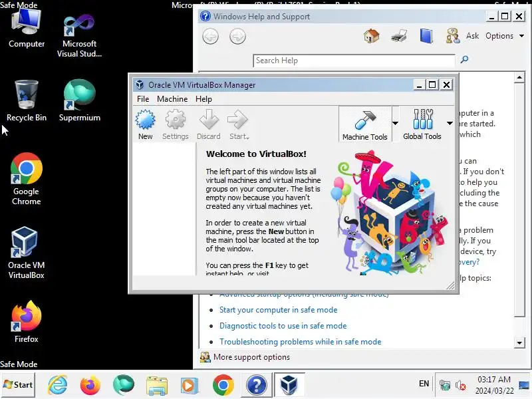This screenshot has height=399, width=532.
Task: Open the Start your computer in safe mode link
Action: coord(278,310)
